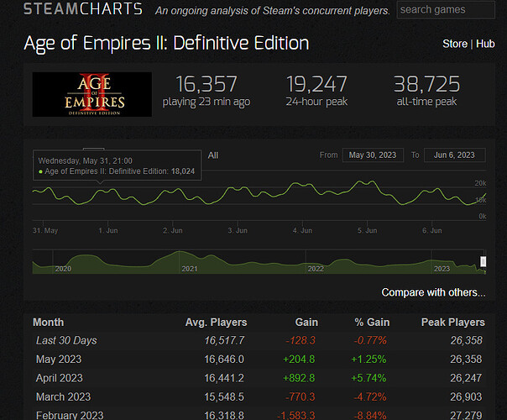
Task: Click the -0.77% gain percentage
Action: pos(370,340)
